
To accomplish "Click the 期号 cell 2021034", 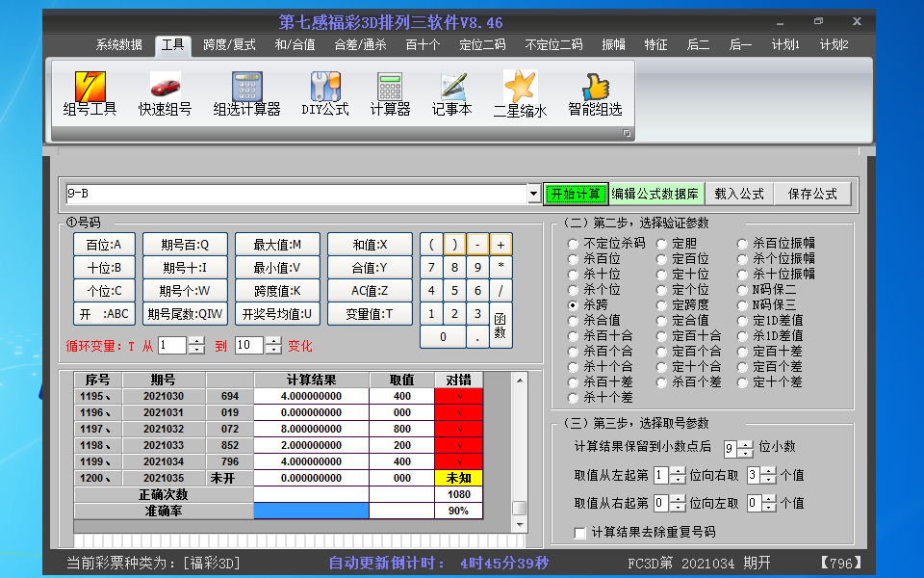I will (164, 461).
